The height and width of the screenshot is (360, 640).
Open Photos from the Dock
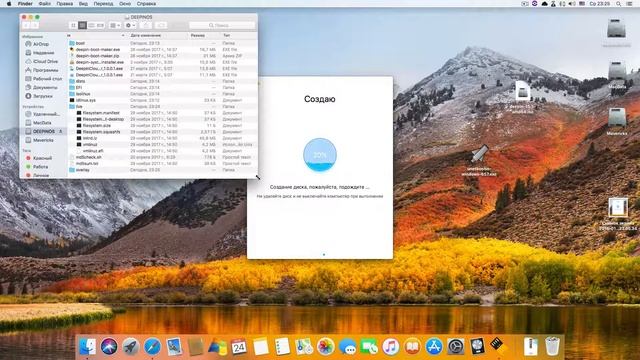(x=325, y=347)
